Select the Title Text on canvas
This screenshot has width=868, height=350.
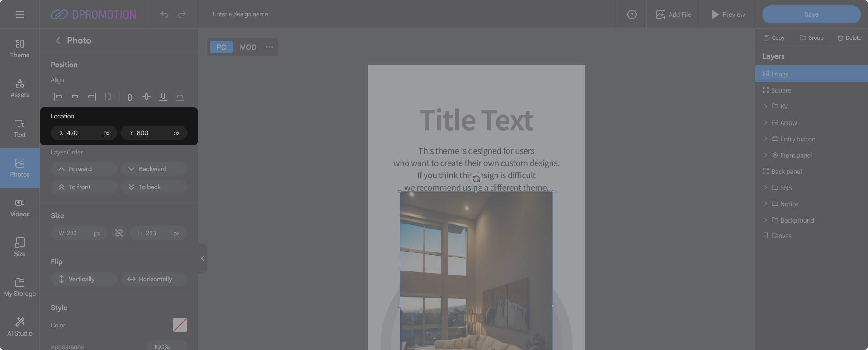pyautogui.click(x=476, y=120)
